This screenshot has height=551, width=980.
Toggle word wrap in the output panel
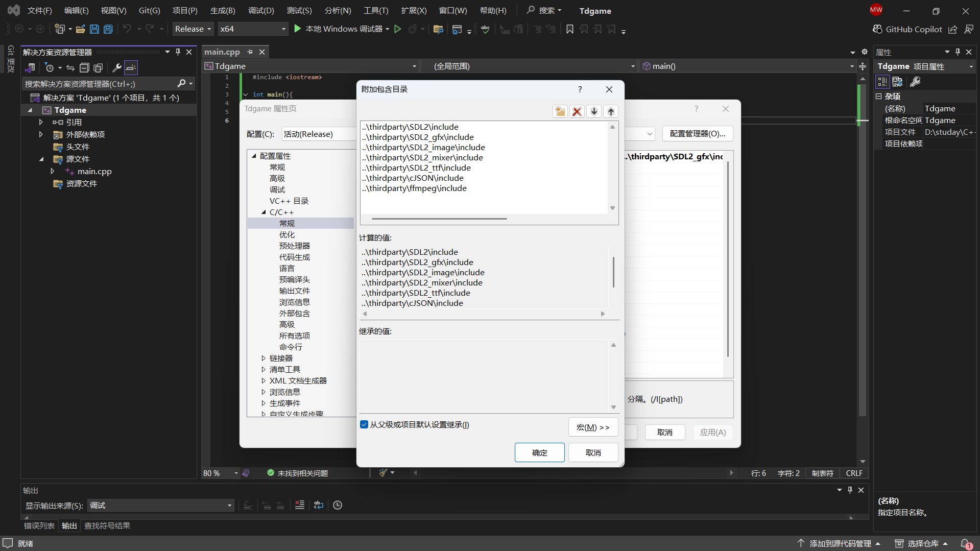(x=319, y=505)
